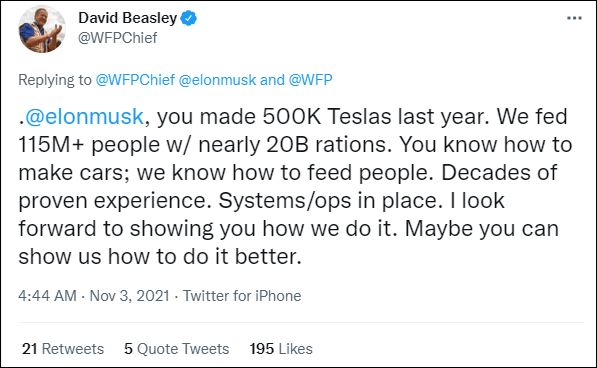Click 'show us how to do it better' line
597x368 pixels.
(160, 256)
